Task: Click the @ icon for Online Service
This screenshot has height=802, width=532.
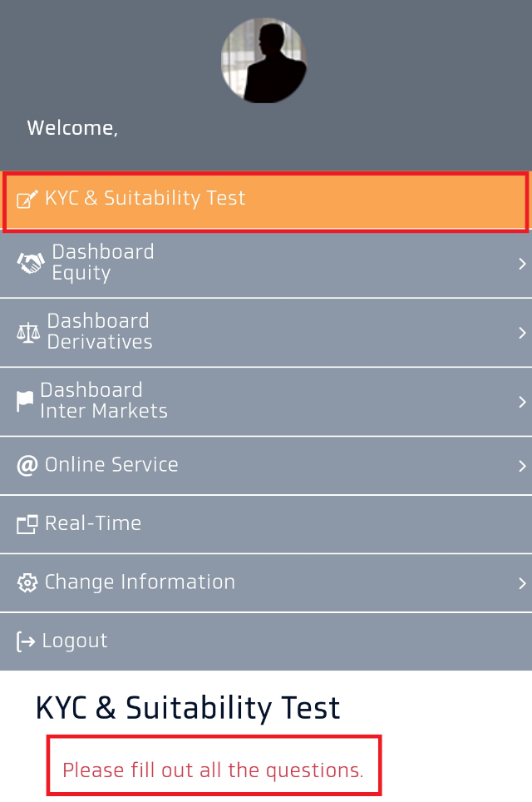Action: (27, 465)
